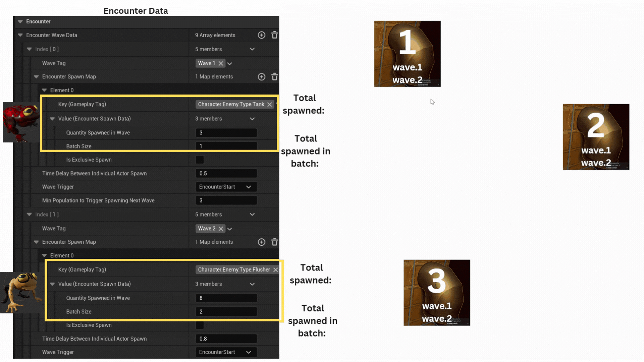Screen dimensions: 644x362
Task: Add map element to Index 1 Spawn Map
Action: coord(262,242)
